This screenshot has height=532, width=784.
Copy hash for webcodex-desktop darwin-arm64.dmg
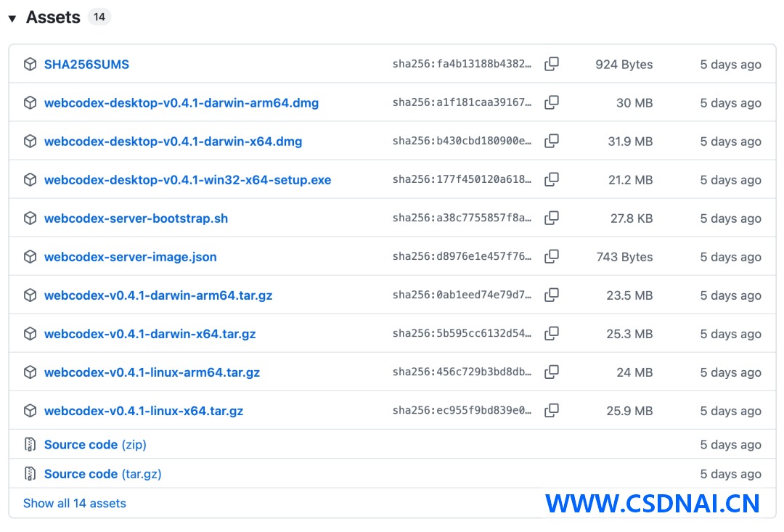552,102
